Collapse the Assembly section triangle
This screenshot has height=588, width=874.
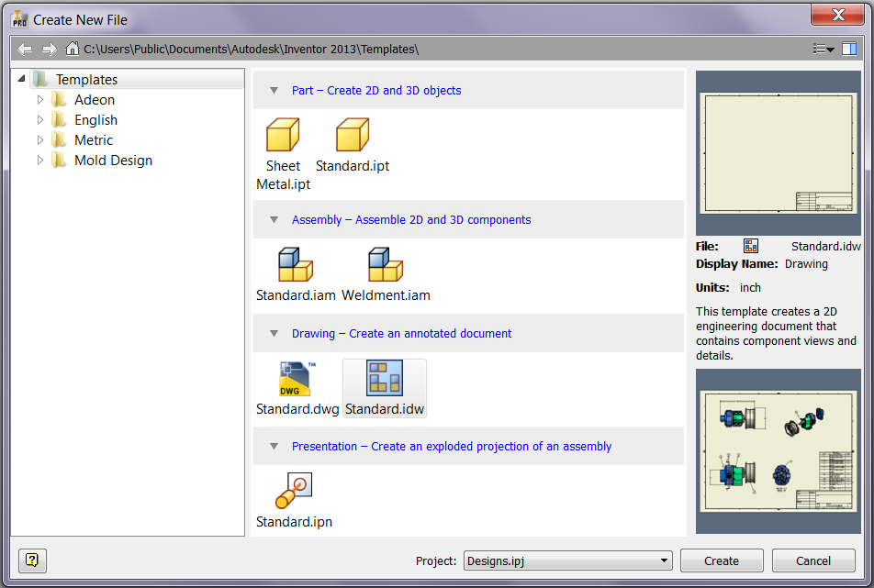[x=274, y=219]
